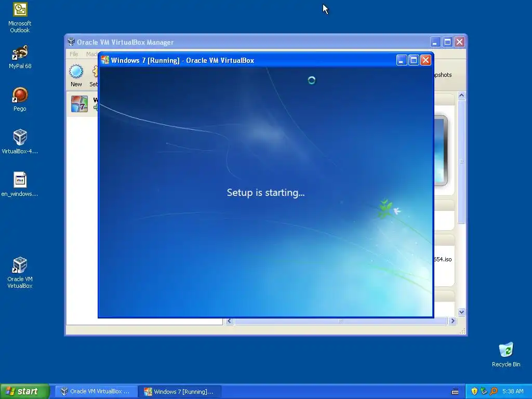Click the taskbar clock showing 5:38 AM
The image size is (532, 399).
[513, 391]
